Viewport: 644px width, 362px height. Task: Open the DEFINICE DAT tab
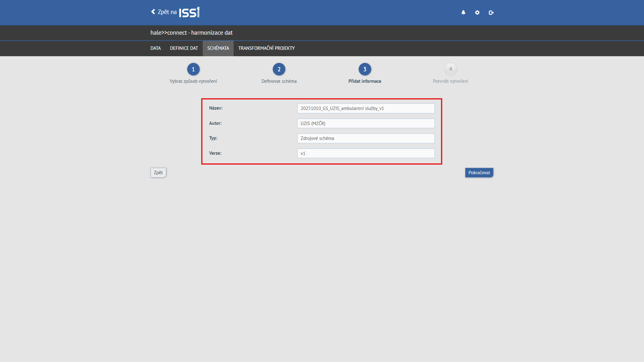(184, 48)
